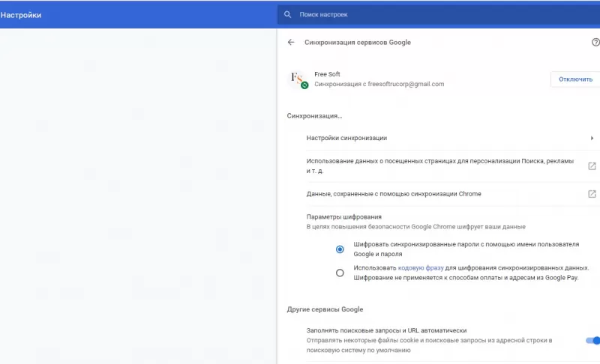Click Синхронизация с freesoftrucorp@gmail.com text
The image size is (600, 364).
(379, 84)
